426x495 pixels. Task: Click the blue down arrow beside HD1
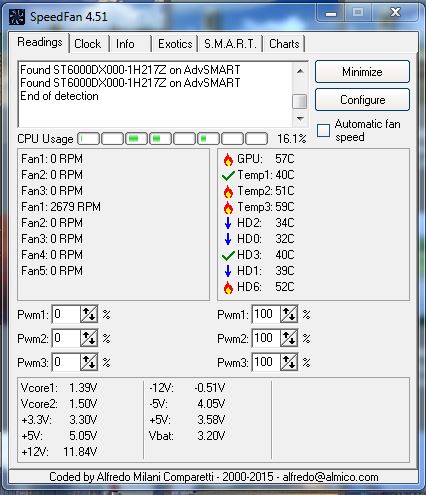click(228, 271)
